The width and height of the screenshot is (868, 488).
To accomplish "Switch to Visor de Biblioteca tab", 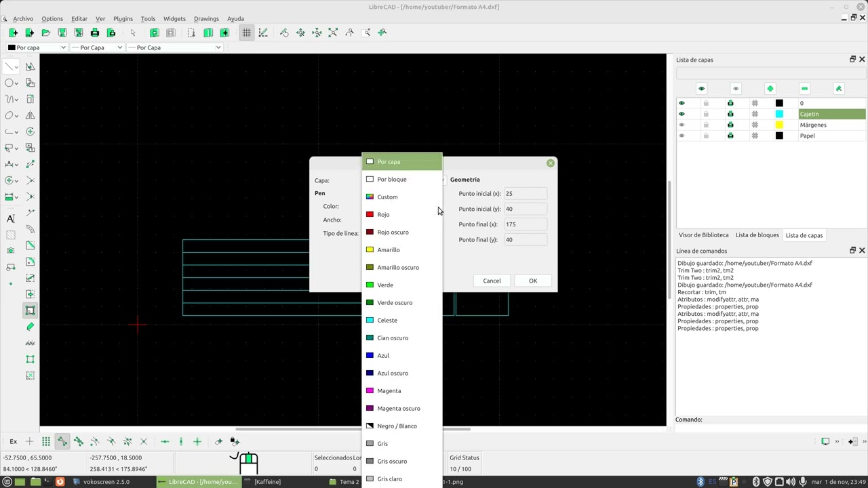I will click(x=704, y=235).
